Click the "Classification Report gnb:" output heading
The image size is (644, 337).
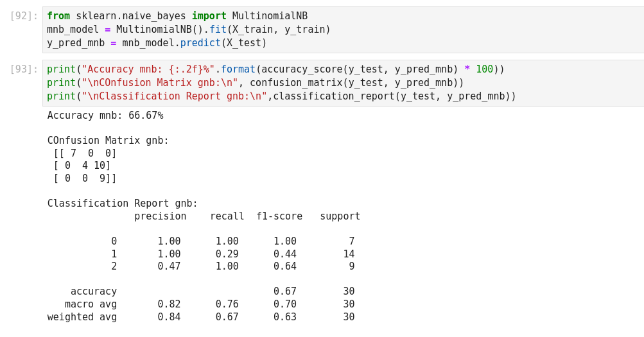pyautogui.click(x=123, y=203)
